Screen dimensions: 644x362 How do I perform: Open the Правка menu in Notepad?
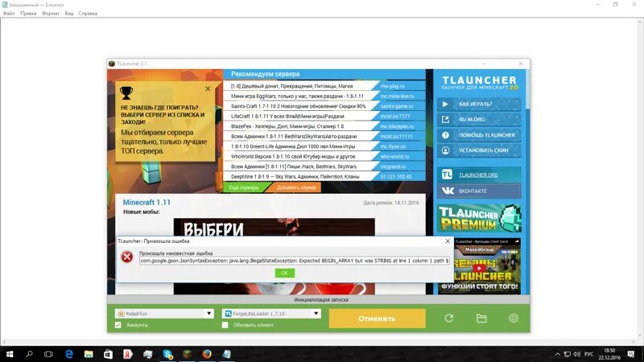pyautogui.click(x=28, y=14)
